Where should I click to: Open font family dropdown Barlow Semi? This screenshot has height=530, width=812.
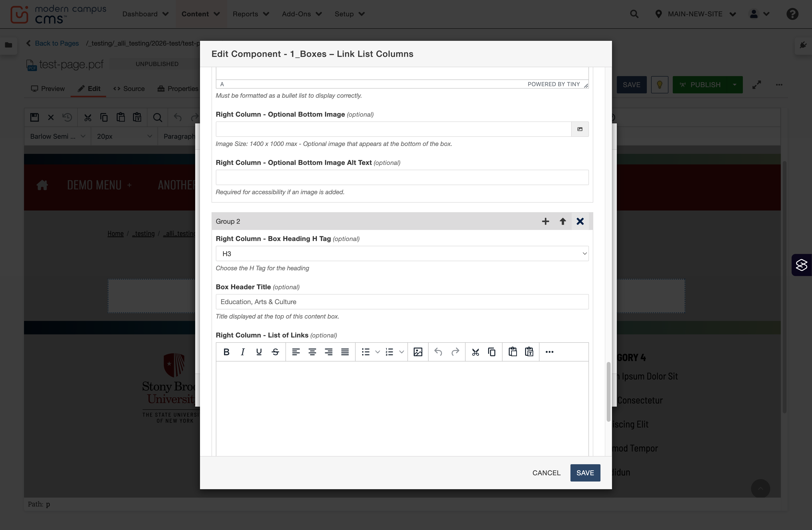pos(57,136)
